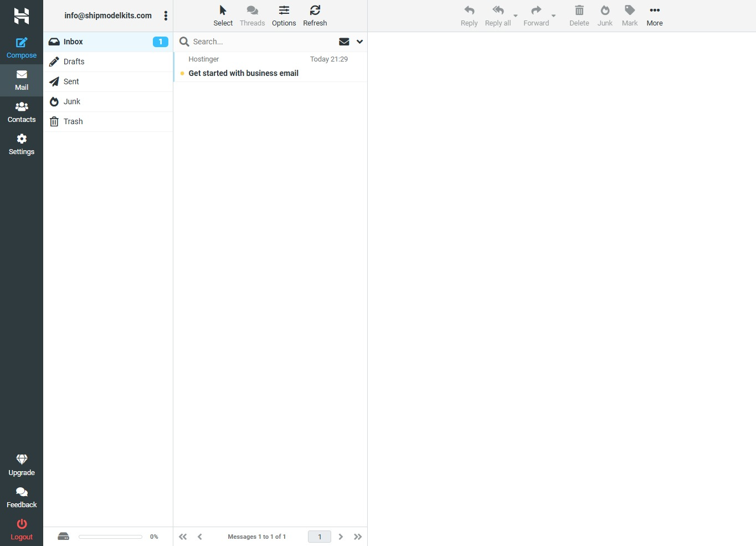Open the Sent folder
This screenshot has height=546, width=756.
(x=71, y=81)
